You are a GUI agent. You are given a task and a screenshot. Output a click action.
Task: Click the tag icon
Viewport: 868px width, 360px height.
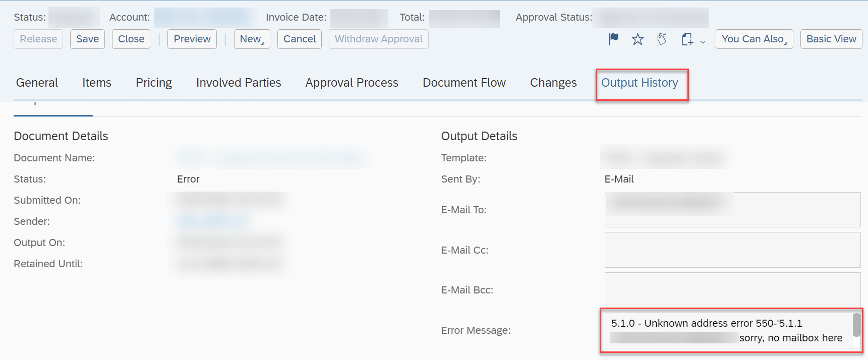click(x=662, y=39)
